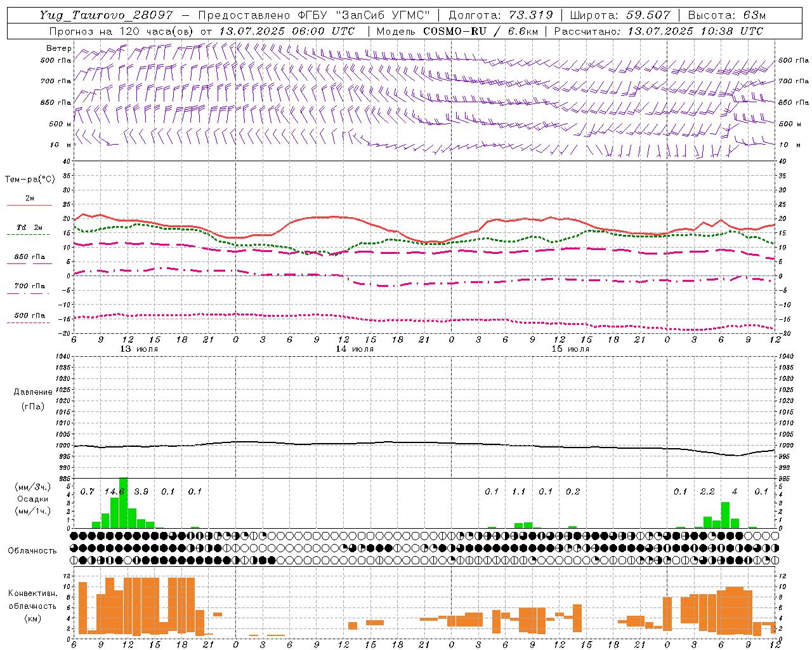The height and width of the screenshot is (650, 812).
Task: Click the Тем-ра(°C) panel label
Action: (x=30, y=180)
